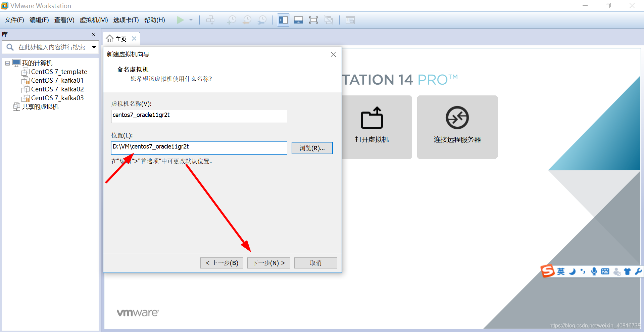
Task: Click the 连接远程服务器 tile
Action: 457,127
